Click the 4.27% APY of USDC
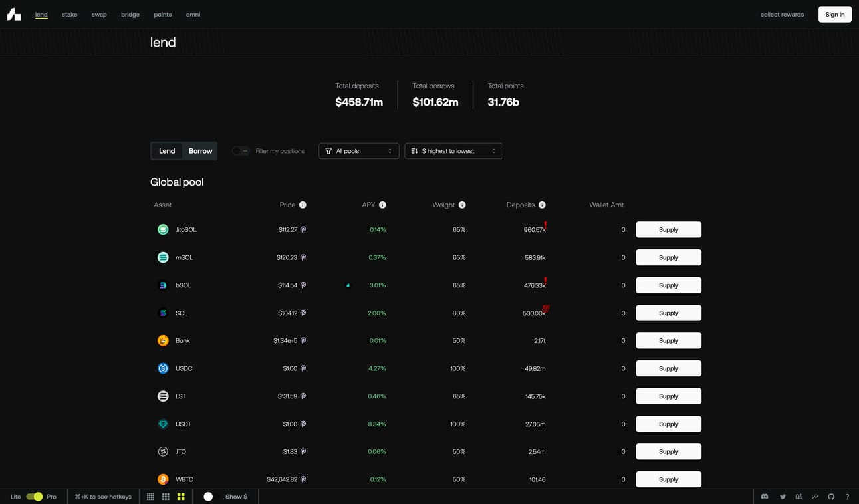Screen dimensions: 859x504 377,368
